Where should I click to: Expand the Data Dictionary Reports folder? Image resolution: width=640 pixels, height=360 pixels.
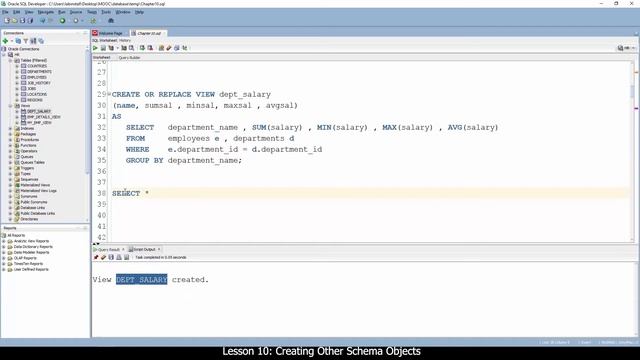pyautogui.click(x=4, y=247)
